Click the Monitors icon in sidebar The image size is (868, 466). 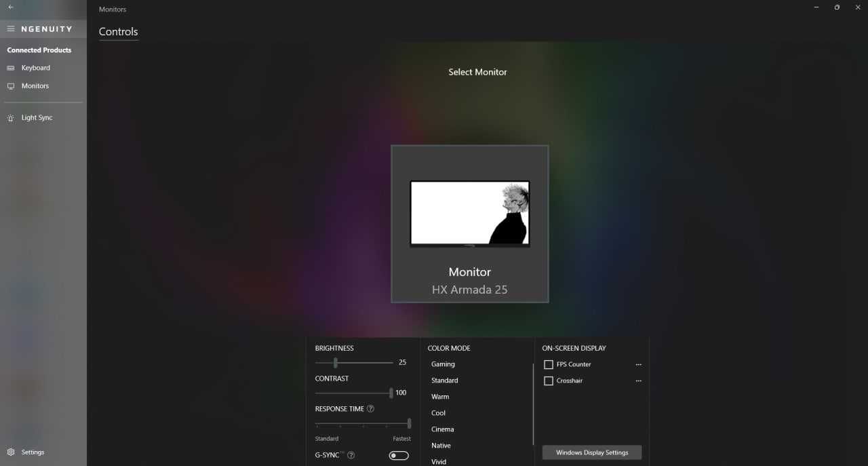[x=11, y=86]
